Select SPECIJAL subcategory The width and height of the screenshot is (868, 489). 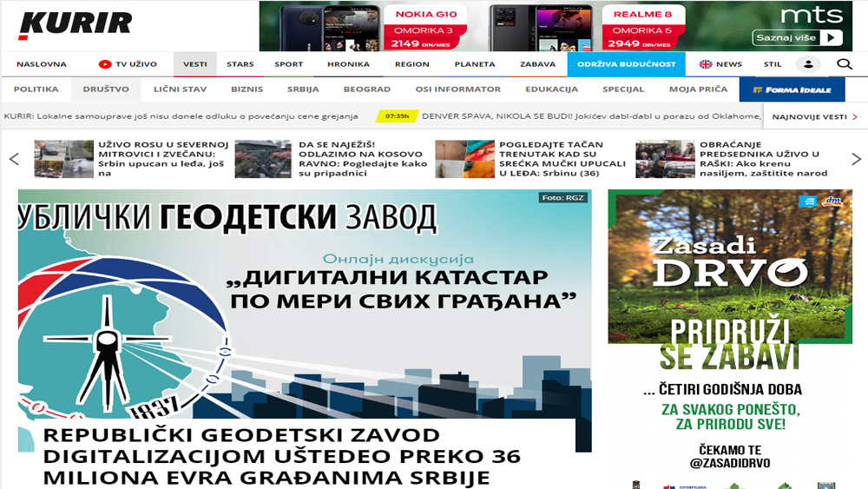pyautogui.click(x=623, y=89)
